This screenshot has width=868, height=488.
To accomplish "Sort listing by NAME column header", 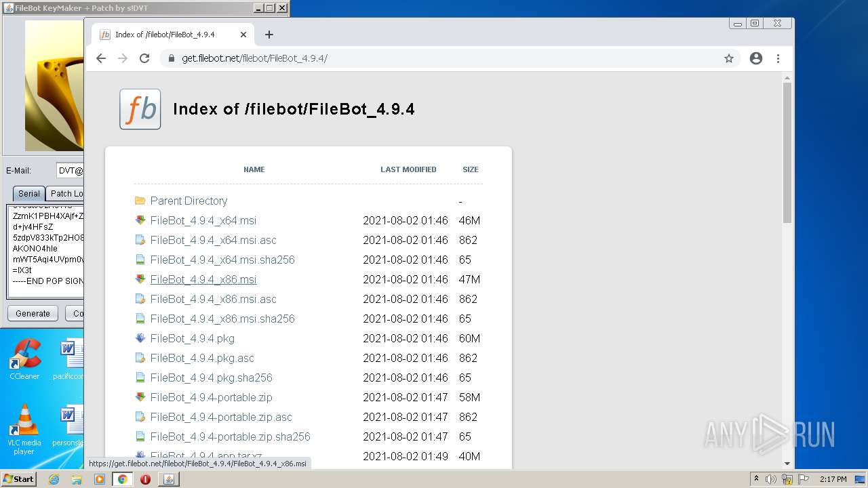I will [x=254, y=169].
